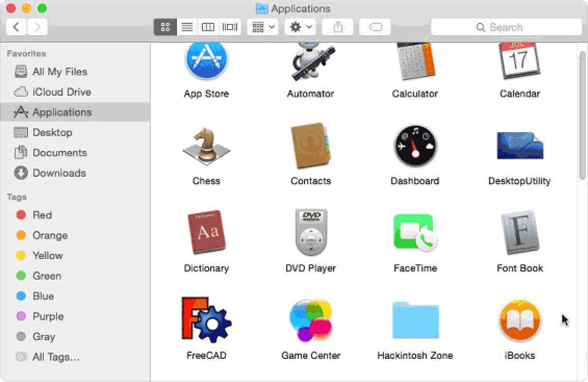Go back with the back arrow
The height and width of the screenshot is (382, 588).
click(16, 27)
